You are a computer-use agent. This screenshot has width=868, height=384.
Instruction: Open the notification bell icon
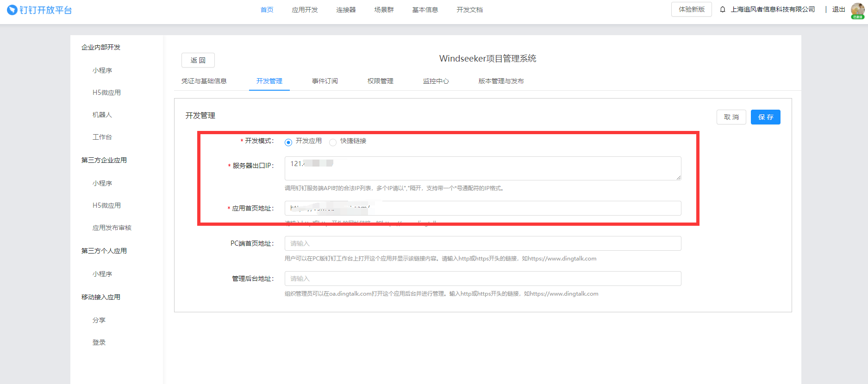722,9
